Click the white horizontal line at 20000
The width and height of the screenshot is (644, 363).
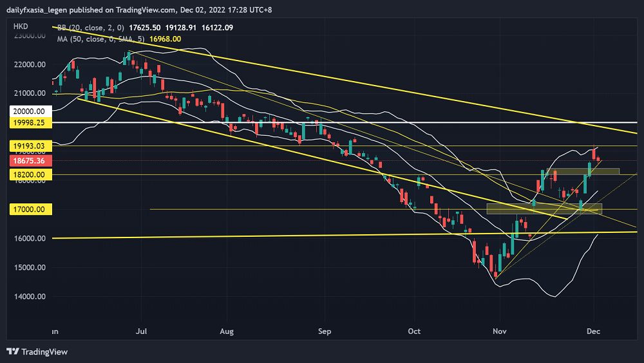tap(345, 122)
